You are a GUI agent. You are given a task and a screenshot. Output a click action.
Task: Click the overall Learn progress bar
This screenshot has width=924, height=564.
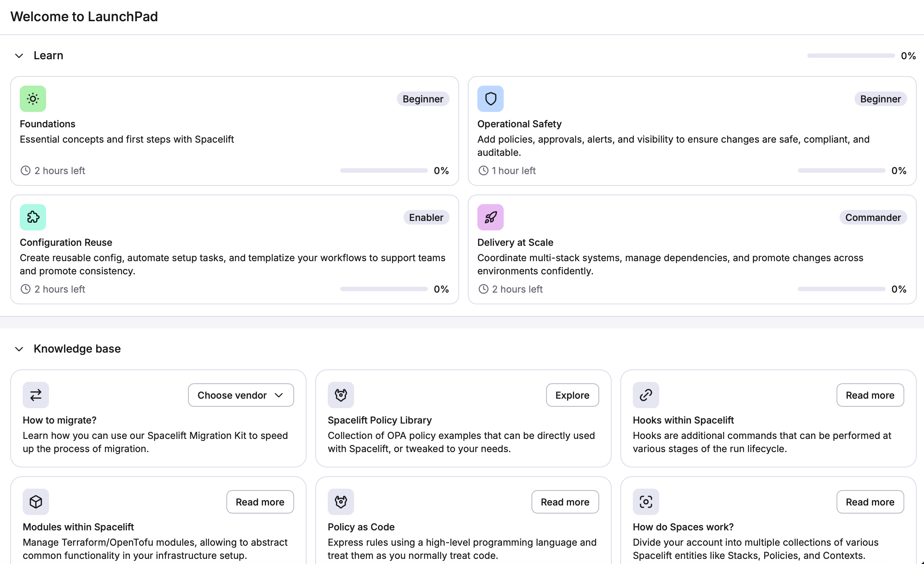(851, 56)
